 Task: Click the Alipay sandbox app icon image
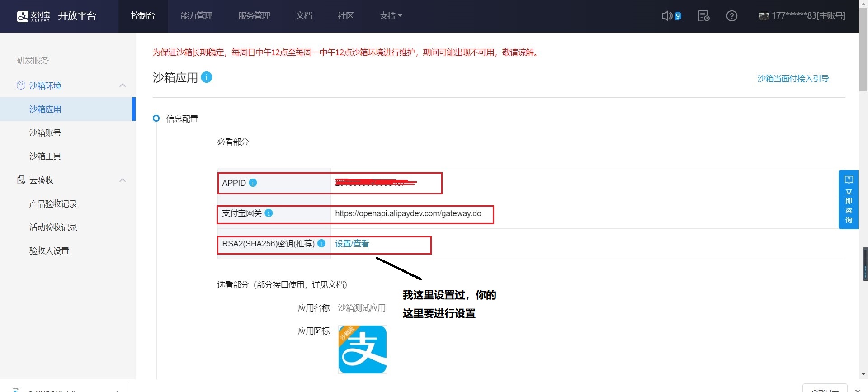[362, 349]
